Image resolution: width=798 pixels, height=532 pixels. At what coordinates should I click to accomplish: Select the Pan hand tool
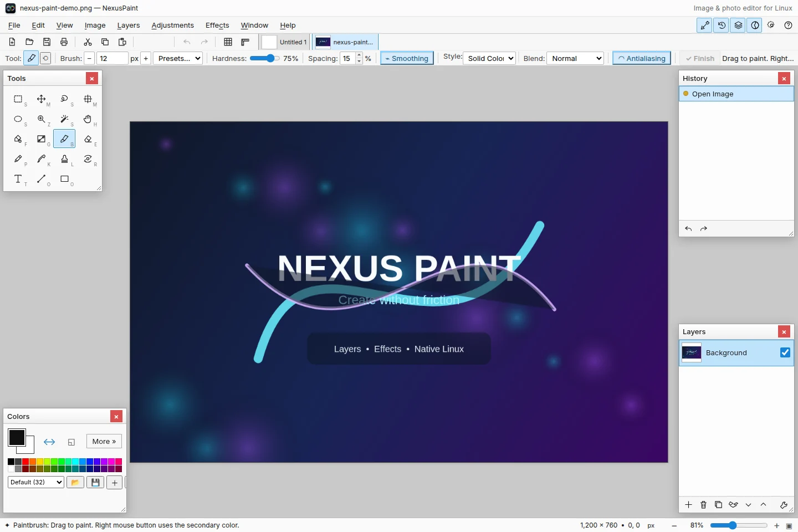pos(88,119)
